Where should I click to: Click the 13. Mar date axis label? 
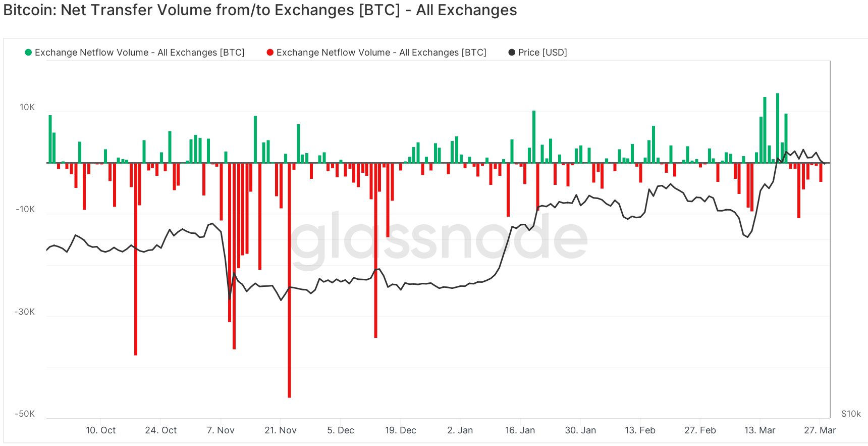(759, 430)
